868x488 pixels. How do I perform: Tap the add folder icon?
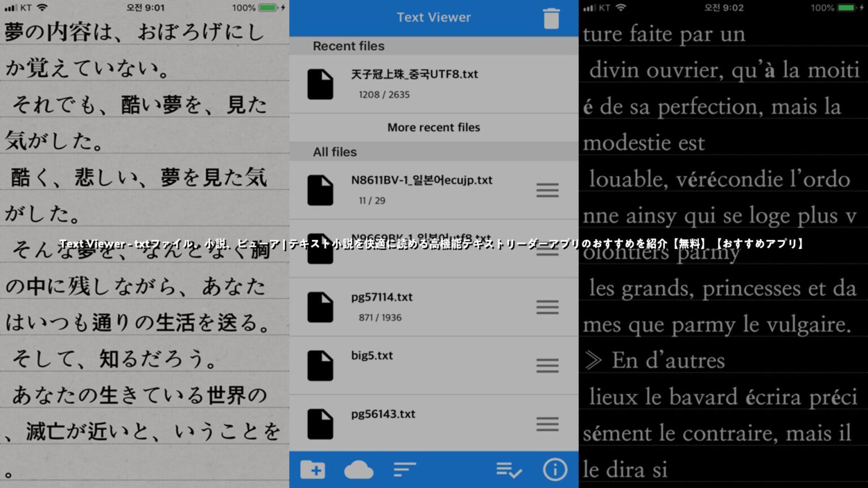(313, 469)
